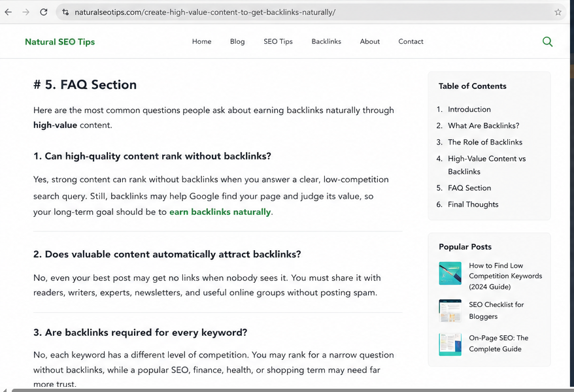Open the Contact menu item

click(411, 41)
